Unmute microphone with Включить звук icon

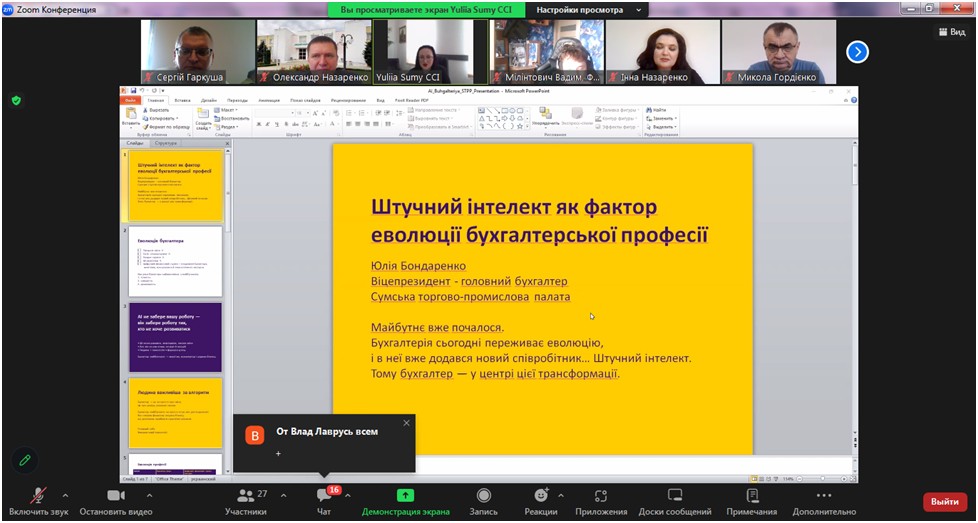click(x=39, y=496)
